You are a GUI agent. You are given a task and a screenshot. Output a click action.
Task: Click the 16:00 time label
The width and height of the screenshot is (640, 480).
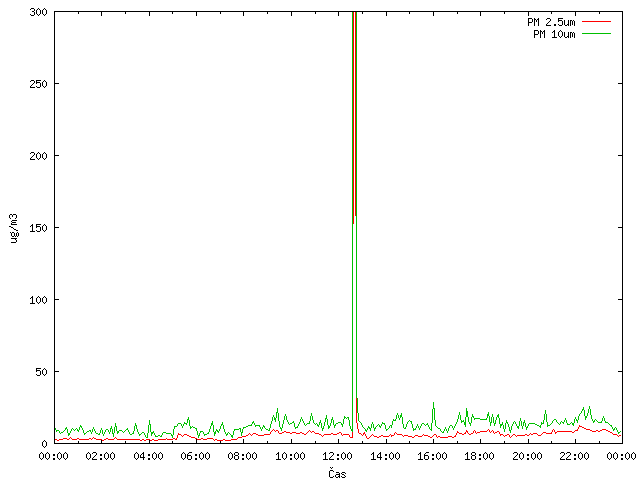coord(432,456)
